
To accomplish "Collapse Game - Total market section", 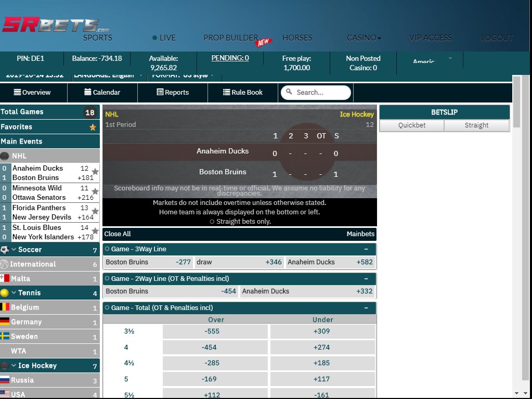I will click(x=366, y=308).
